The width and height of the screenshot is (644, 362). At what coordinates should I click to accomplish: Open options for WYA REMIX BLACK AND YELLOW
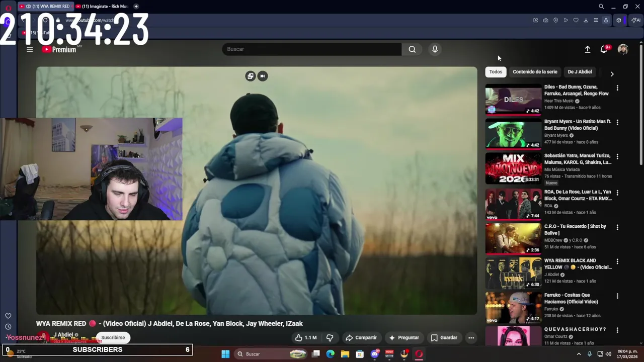pyautogui.click(x=617, y=261)
